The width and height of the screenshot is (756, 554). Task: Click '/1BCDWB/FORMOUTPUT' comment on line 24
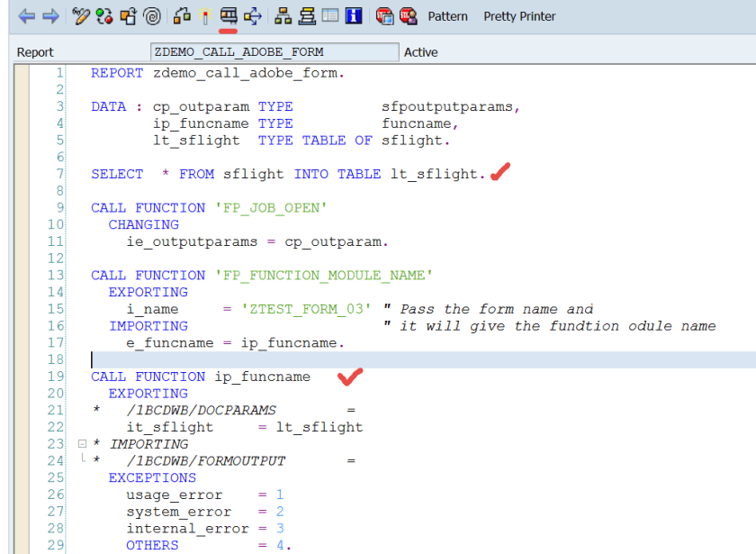[206, 461]
